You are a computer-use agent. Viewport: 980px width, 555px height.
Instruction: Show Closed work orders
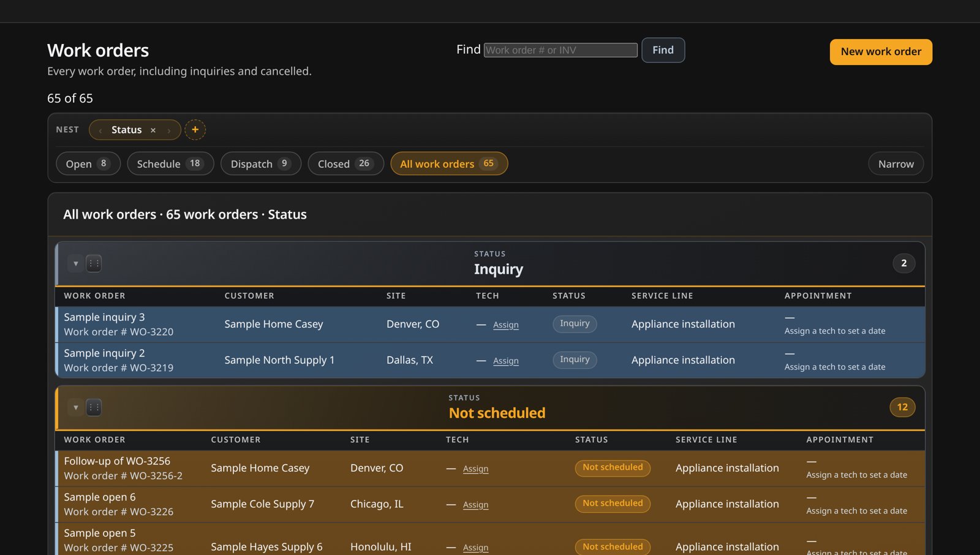tap(345, 164)
